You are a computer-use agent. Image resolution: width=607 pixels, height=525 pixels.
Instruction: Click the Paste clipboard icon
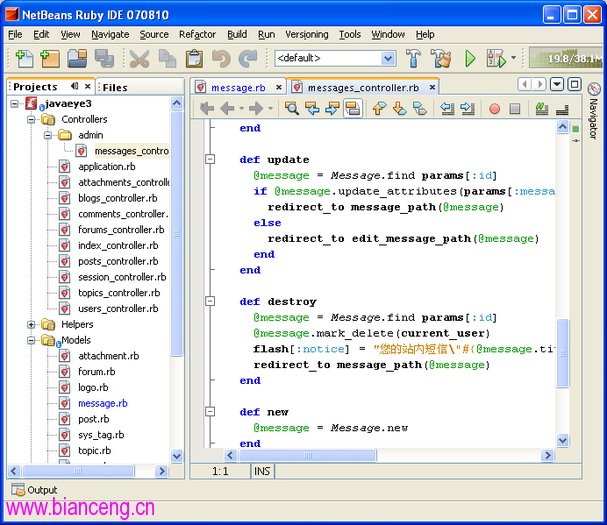(194, 59)
